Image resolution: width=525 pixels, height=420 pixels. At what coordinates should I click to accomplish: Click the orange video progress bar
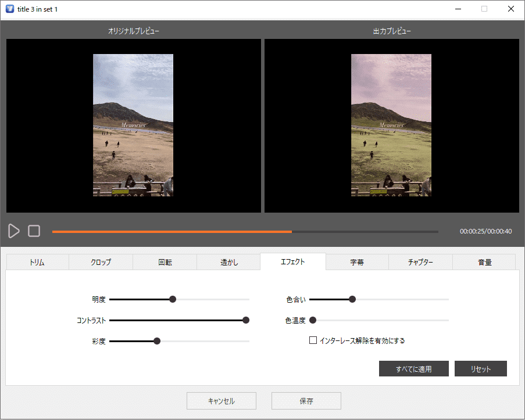tap(172, 231)
